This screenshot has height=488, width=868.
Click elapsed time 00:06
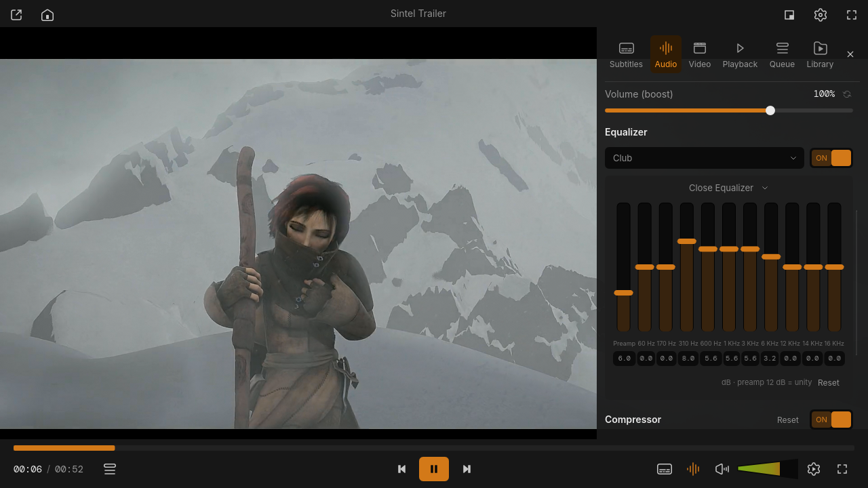[x=28, y=469]
